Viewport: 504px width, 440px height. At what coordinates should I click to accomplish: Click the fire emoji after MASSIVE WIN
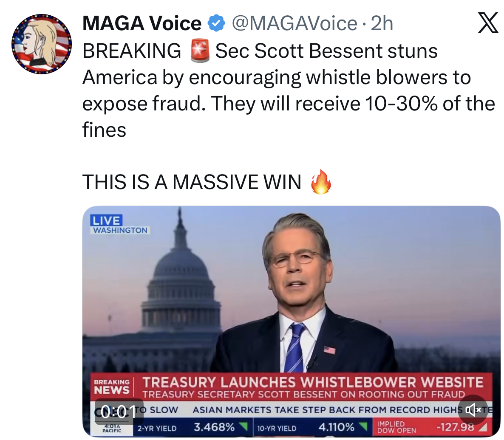coord(321,182)
